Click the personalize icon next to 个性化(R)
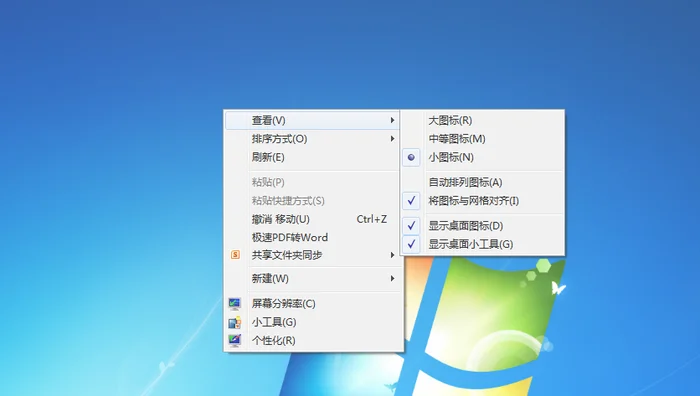 pos(235,340)
